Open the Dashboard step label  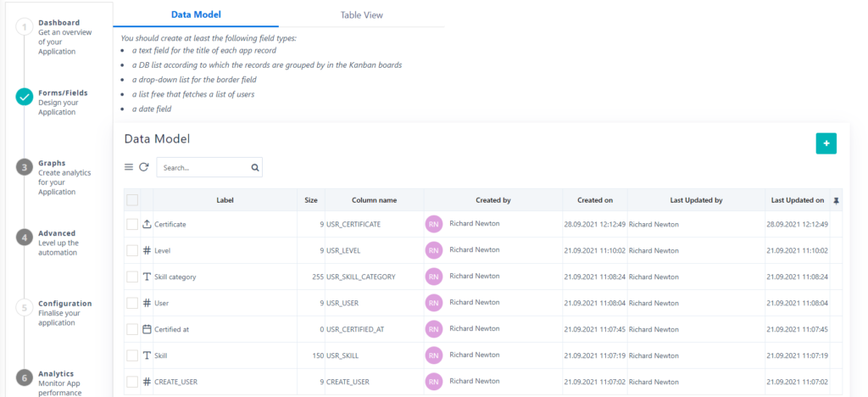(58, 23)
